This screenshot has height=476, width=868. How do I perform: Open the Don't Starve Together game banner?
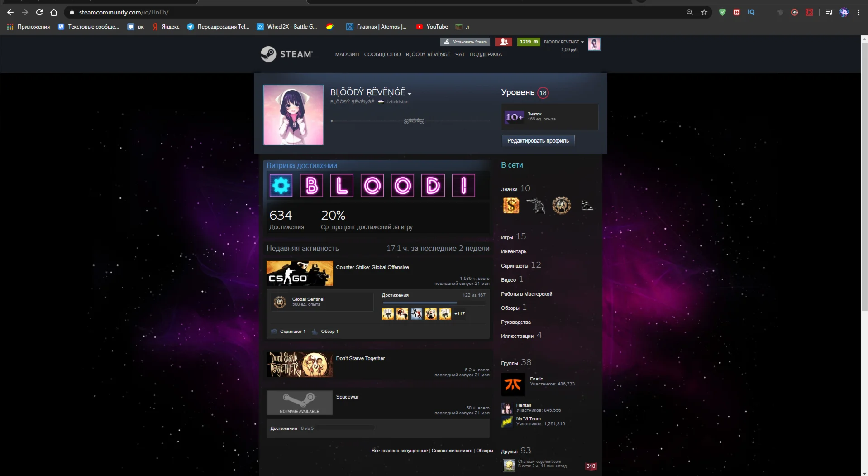pos(300,365)
